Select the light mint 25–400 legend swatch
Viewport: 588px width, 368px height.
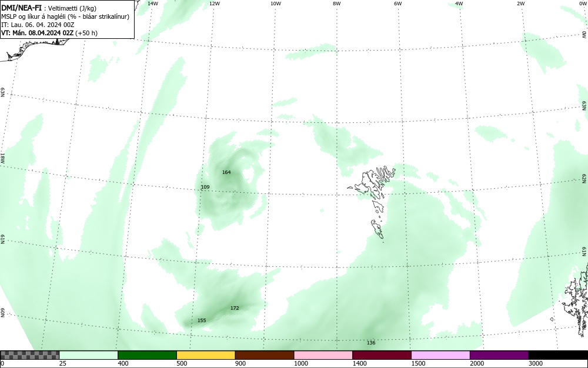pyautogui.click(x=89, y=355)
